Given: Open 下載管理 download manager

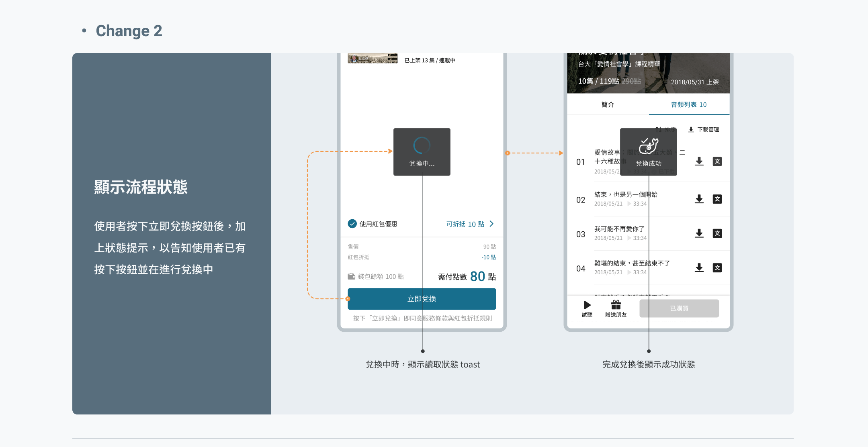Looking at the screenshot, I should 704,129.
